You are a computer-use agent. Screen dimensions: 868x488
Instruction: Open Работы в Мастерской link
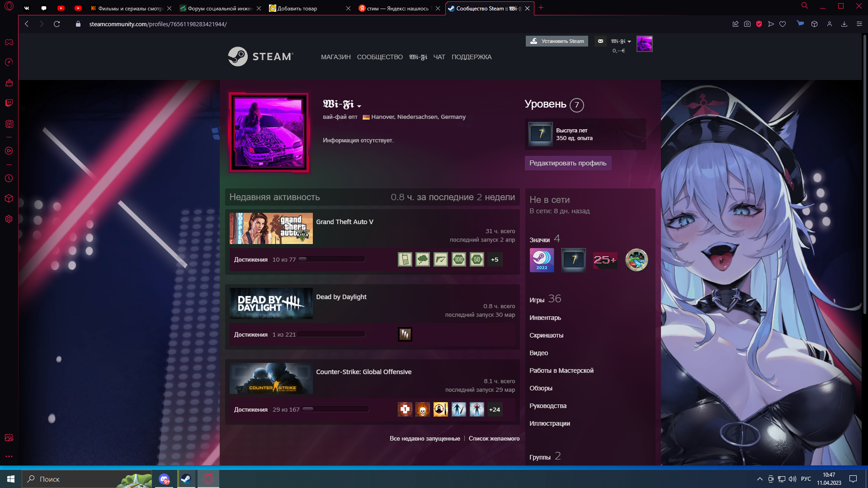point(561,371)
